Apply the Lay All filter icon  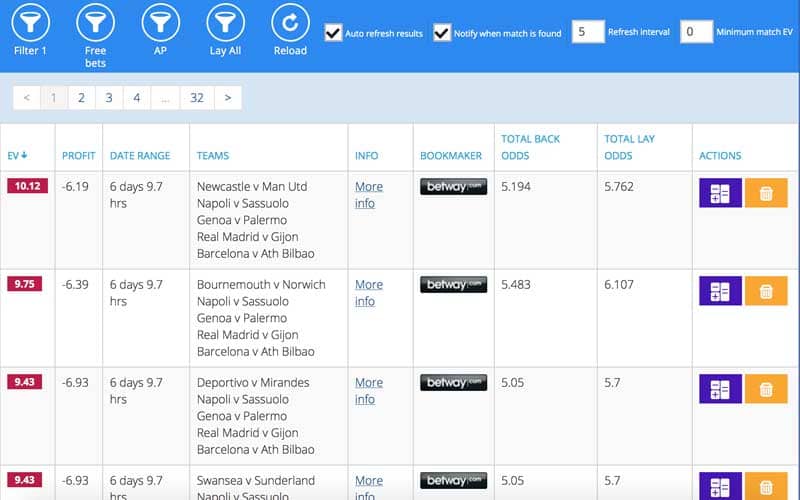(x=225, y=22)
